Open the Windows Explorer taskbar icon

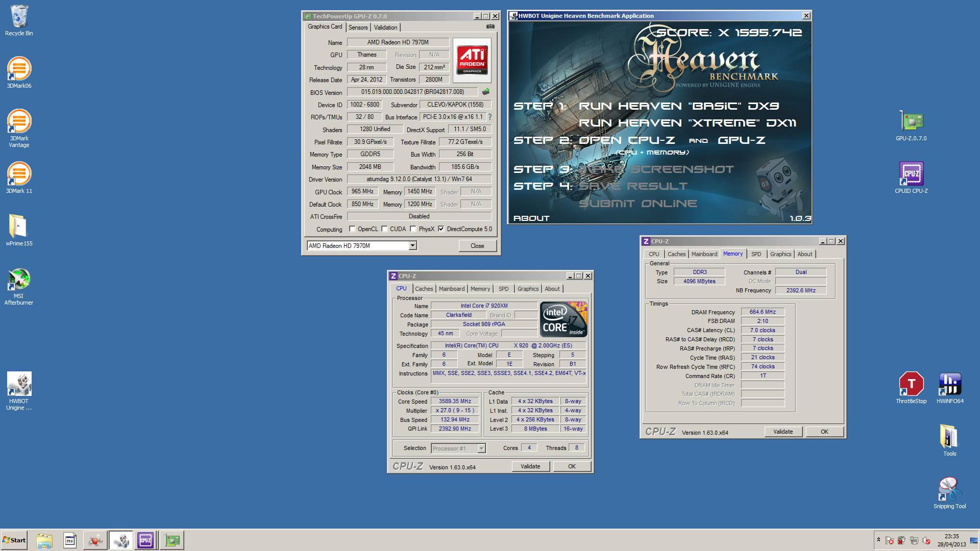[x=44, y=540]
